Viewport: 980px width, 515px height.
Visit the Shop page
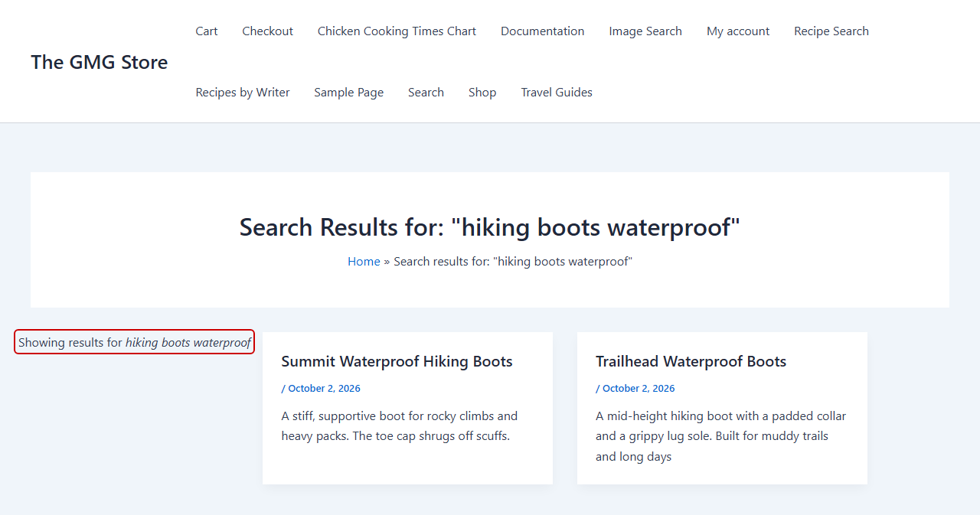pyautogui.click(x=482, y=93)
